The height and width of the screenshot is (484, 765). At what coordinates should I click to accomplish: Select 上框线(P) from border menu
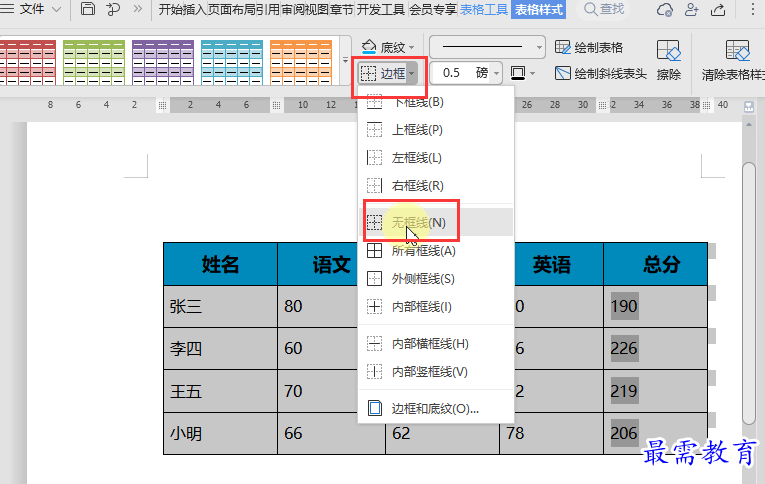pyautogui.click(x=436, y=130)
